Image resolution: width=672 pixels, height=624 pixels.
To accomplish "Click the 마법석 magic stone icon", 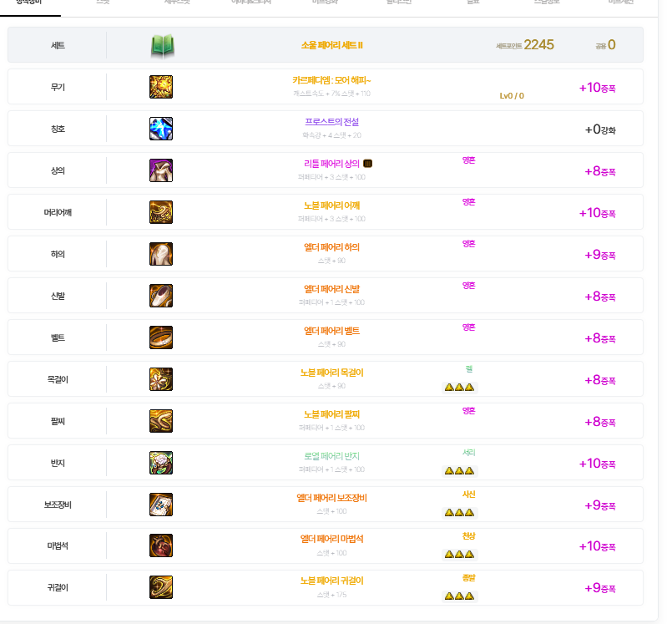I will click(x=161, y=546).
